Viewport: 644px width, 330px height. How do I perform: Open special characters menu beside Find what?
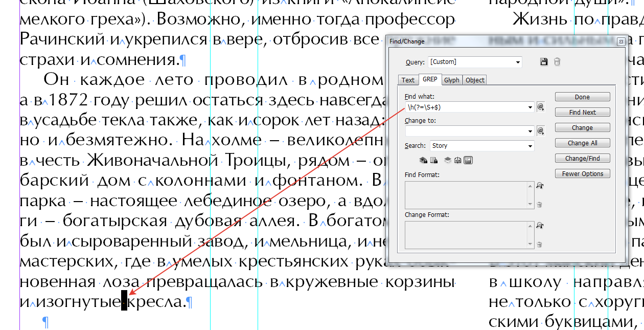(540, 106)
